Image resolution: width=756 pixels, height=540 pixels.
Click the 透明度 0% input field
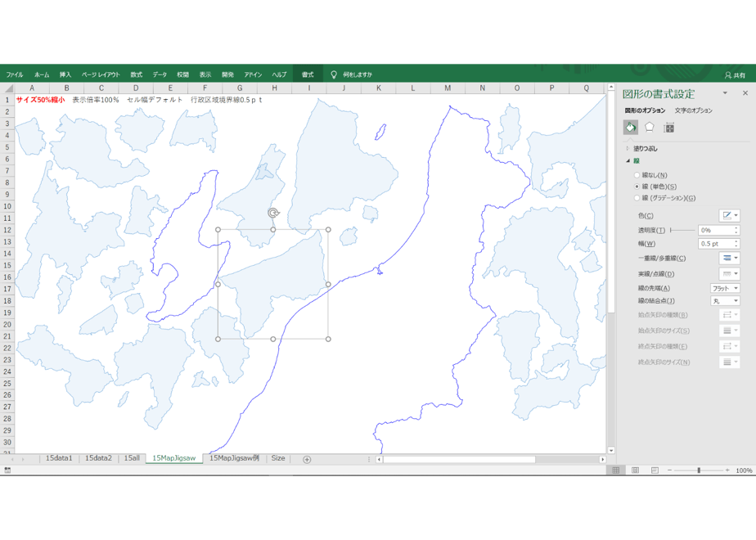click(715, 231)
